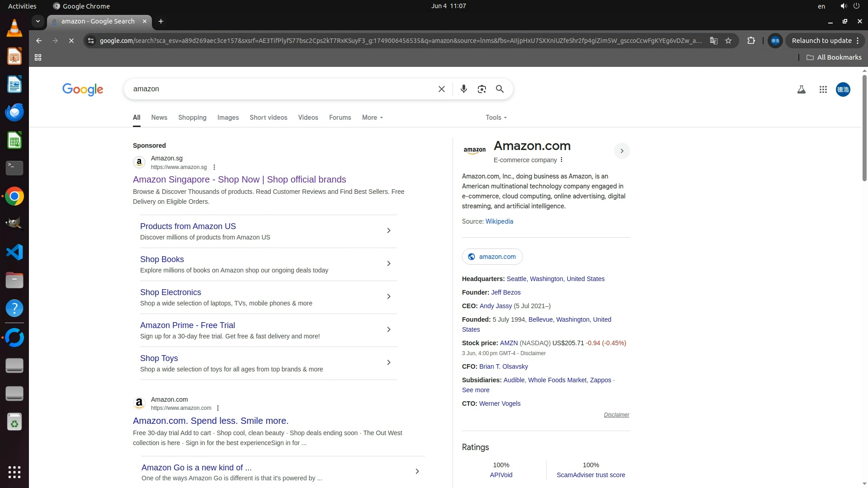Screen dimensions: 868x488
Task: Click the voice search microphone icon
Action: [x=463, y=89]
